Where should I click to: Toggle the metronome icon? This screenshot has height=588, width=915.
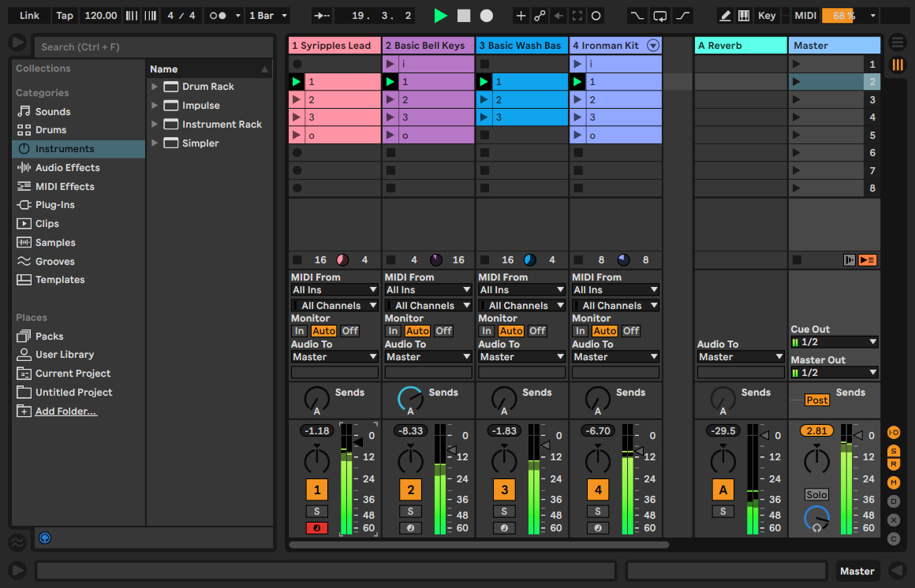(x=217, y=16)
